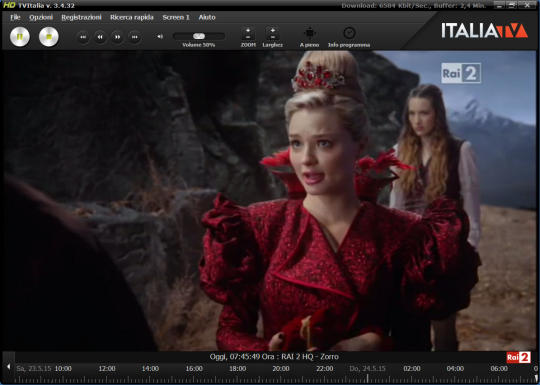This screenshot has width=540, height=385.
Task: Increase zoom with the ZOOM plus button
Action: [248, 30]
